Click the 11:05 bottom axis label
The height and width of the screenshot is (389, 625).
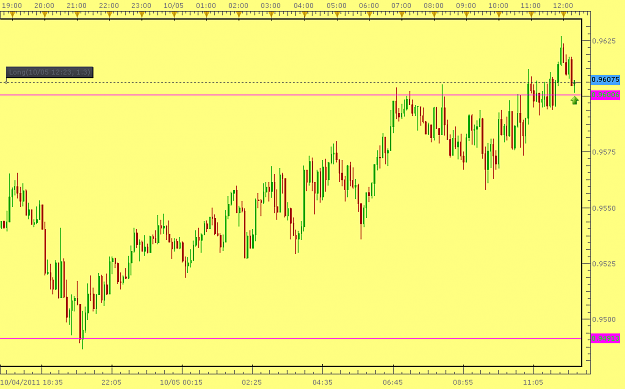click(x=533, y=383)
